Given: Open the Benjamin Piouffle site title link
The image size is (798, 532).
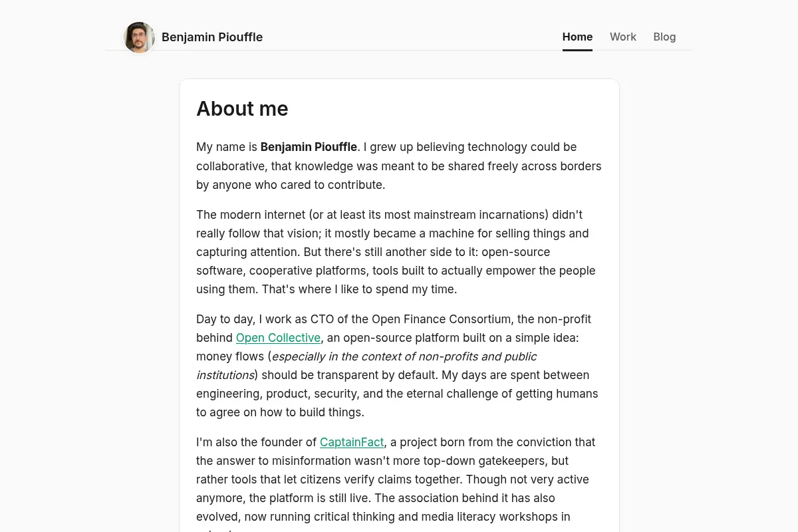Looking at the screenshot, I should [212, 37].
